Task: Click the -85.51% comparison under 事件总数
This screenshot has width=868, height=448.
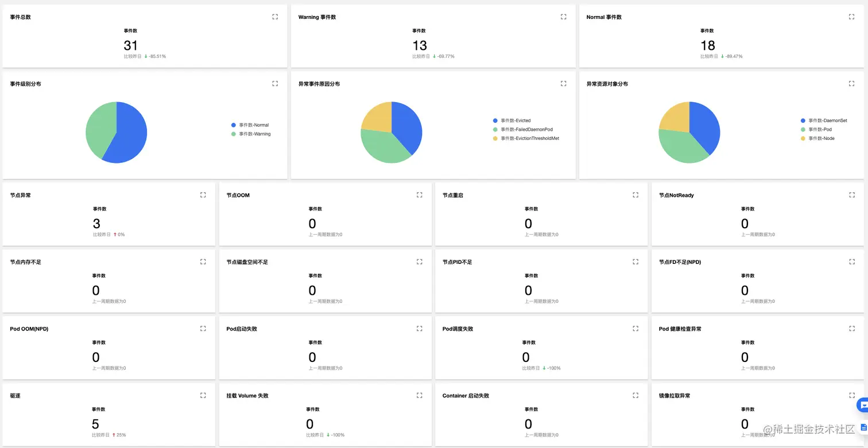Action: tap(157, 56)
